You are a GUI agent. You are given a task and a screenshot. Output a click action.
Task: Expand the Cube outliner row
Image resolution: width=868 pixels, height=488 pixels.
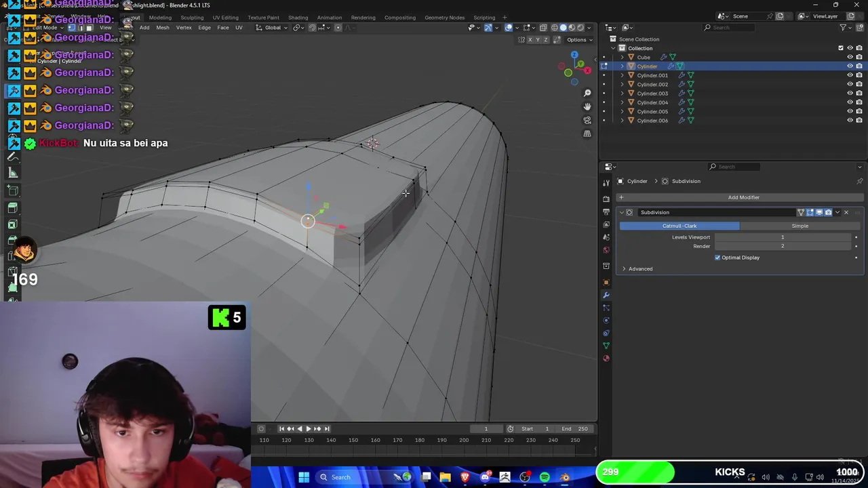click(x=622, y=57)
